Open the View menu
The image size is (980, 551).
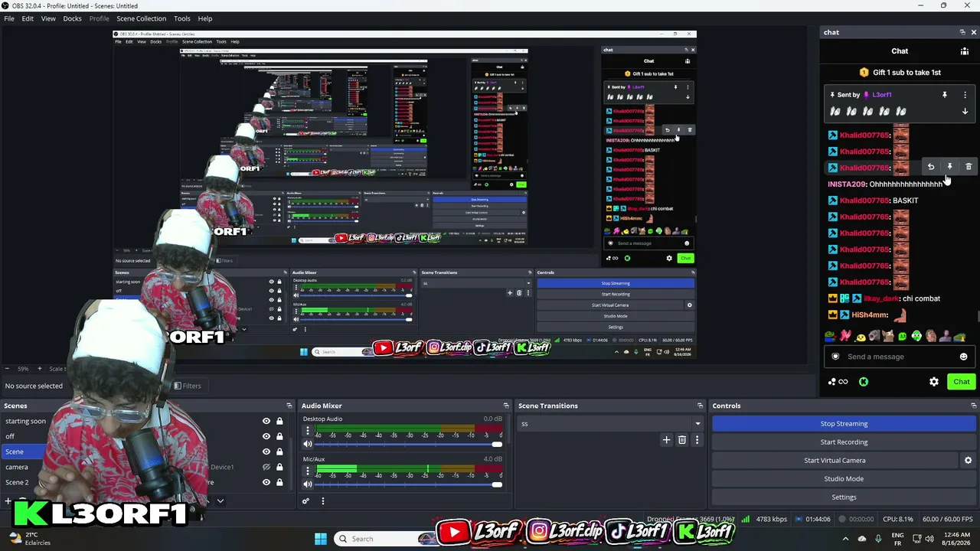tap(48, 18)
